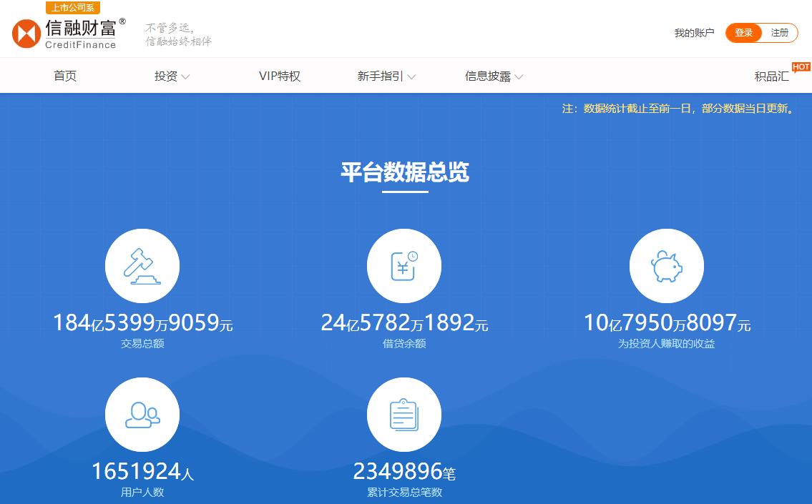Click the HOT badge beside 积品汇
The height and width of the screenshot is (504, 812).
point(801,66)
